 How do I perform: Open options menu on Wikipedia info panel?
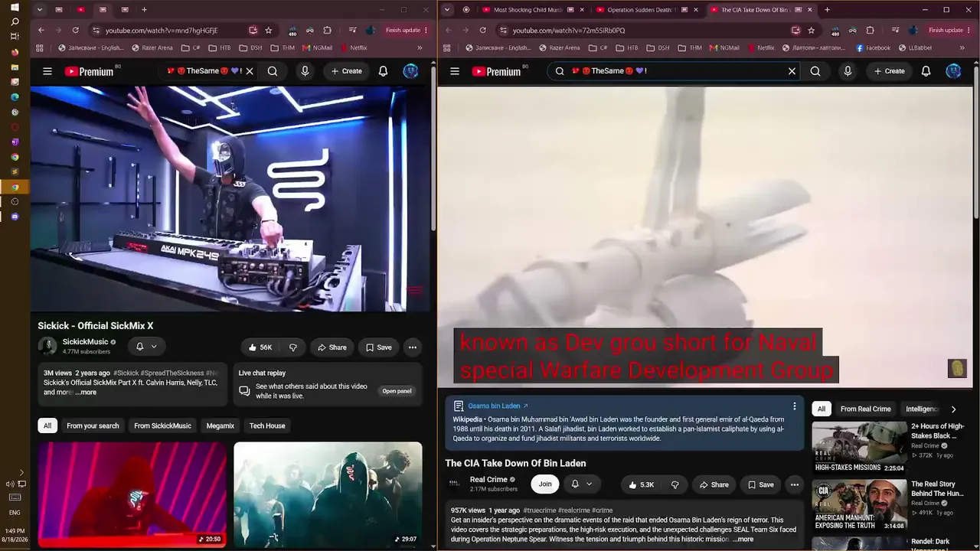click(794, 406)
